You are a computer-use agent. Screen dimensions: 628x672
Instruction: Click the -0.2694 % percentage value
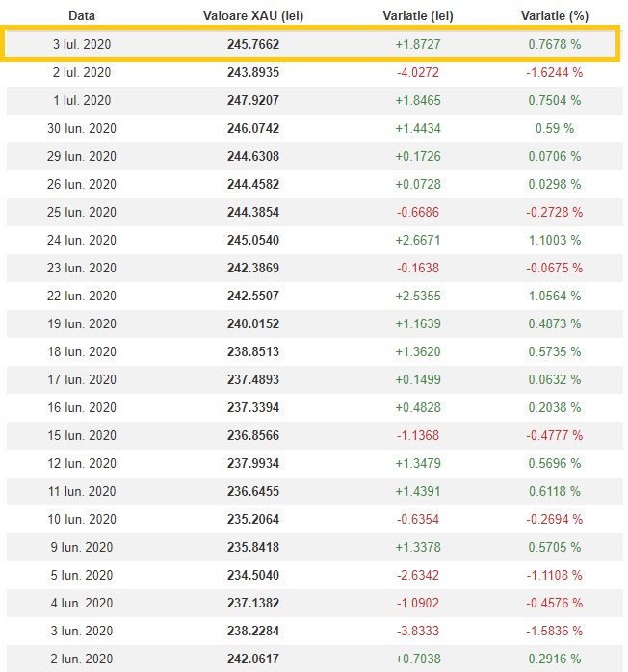[554, 520]
